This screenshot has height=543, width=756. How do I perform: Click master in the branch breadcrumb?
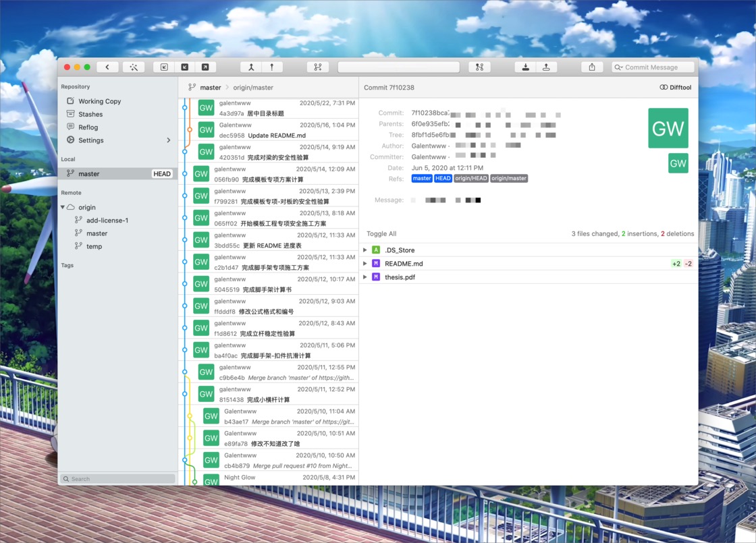point(210,88)
